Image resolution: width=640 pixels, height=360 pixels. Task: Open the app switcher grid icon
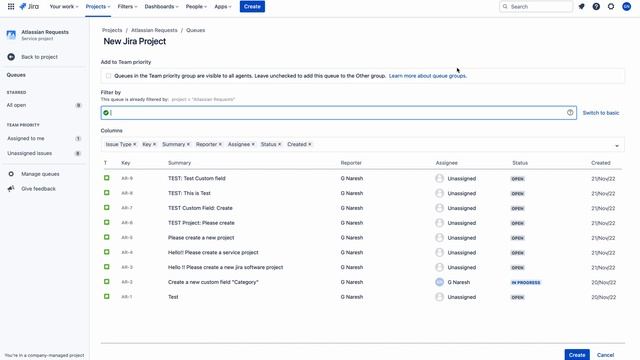tap(11, 7)
